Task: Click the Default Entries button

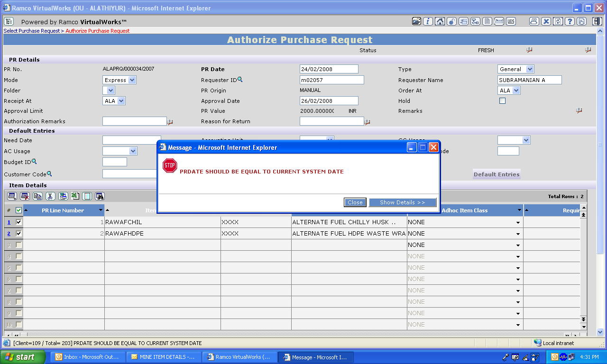Action: (497, 174)
